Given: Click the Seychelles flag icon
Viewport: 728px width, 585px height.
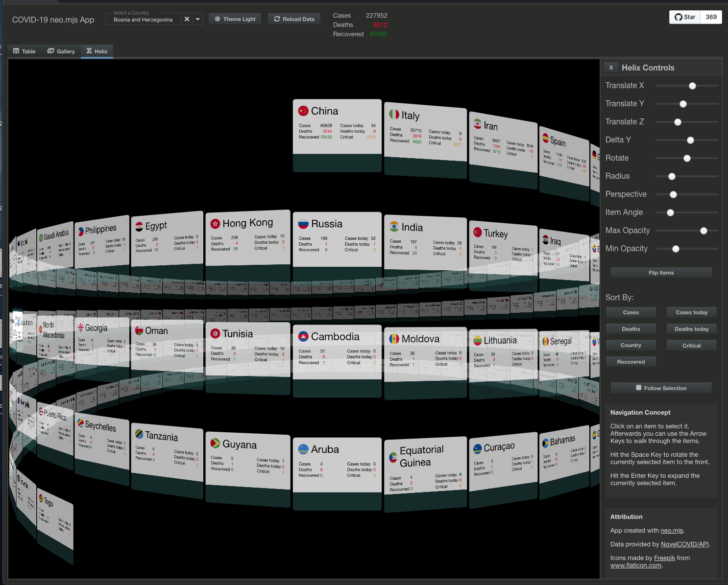Looking at the screenshot, I should coord(81,423).
